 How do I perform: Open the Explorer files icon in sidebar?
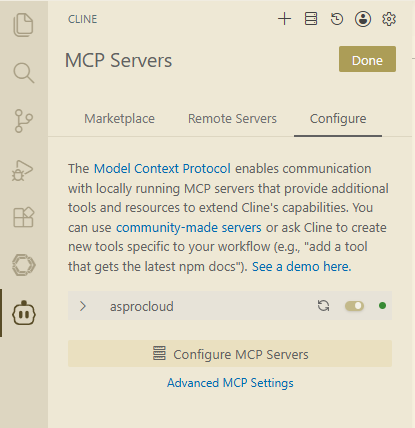coord(23,25)
